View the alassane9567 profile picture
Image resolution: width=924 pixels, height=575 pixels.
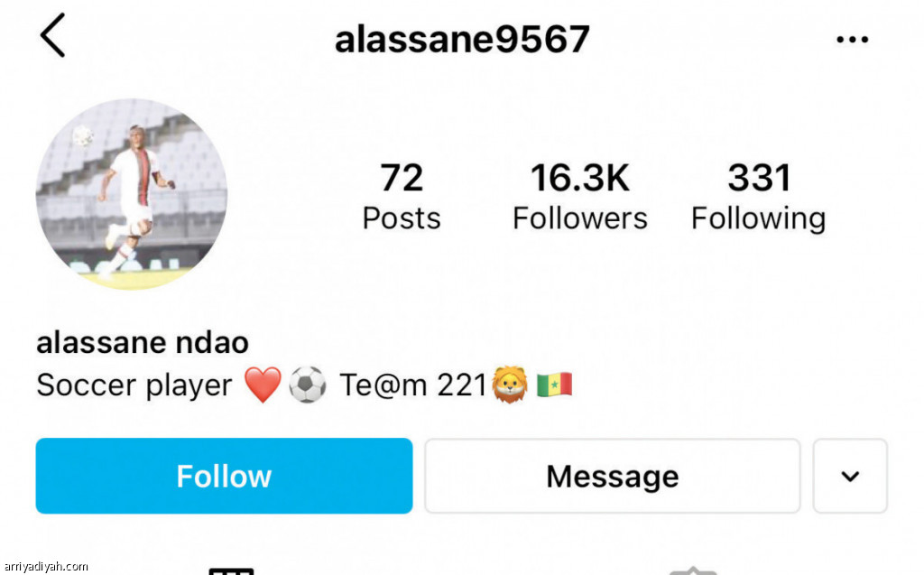(x=132, y=194)
